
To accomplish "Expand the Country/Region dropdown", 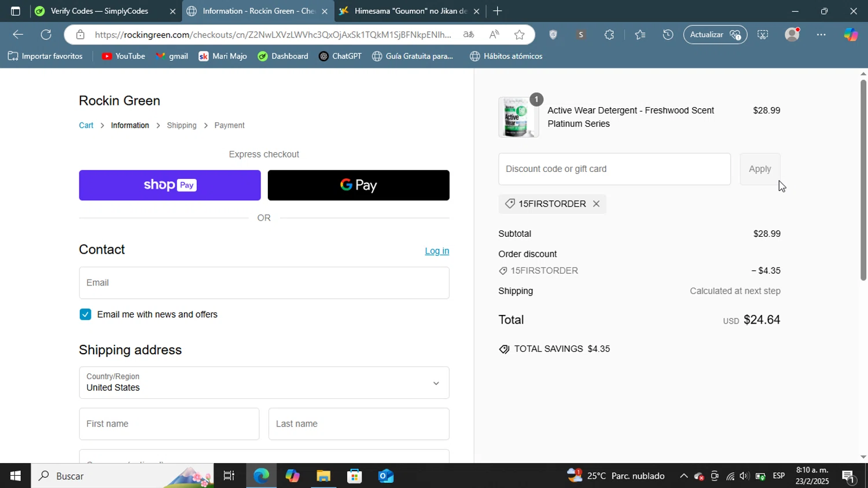I will (264, 383).
